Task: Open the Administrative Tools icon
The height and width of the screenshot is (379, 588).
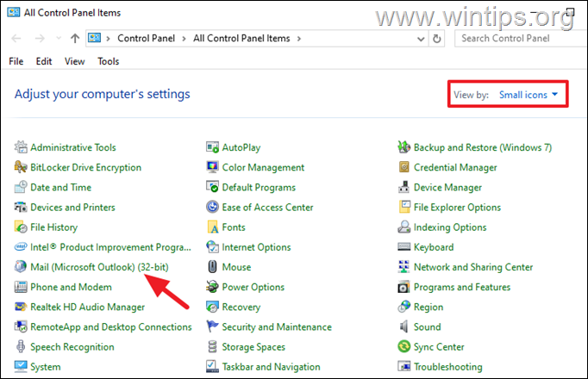Action: coord(21,147)
